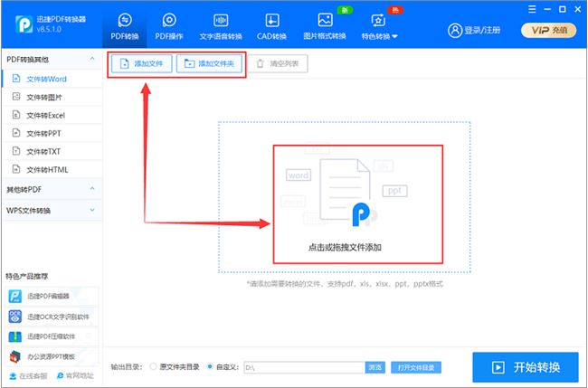Select CAD转换 tab
Screen dimensions: 588x388
click(271, 26)
